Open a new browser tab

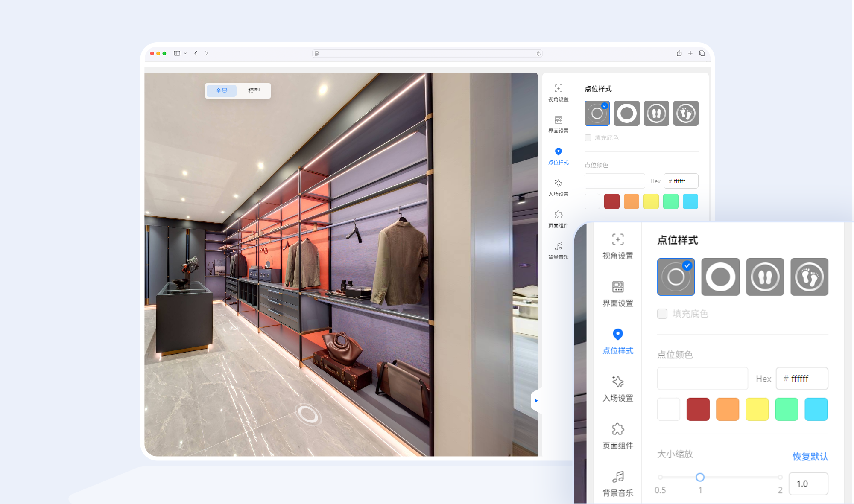click(690, 53)
